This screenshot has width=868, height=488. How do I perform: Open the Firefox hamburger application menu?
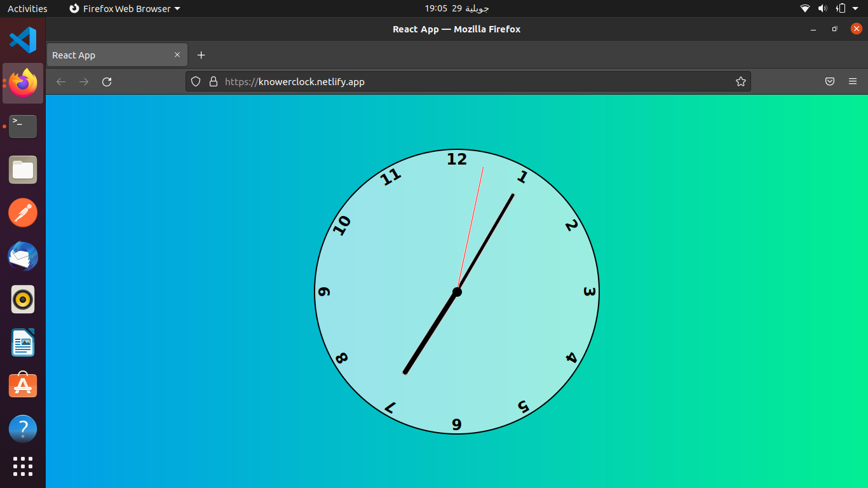tap(853, 81)
